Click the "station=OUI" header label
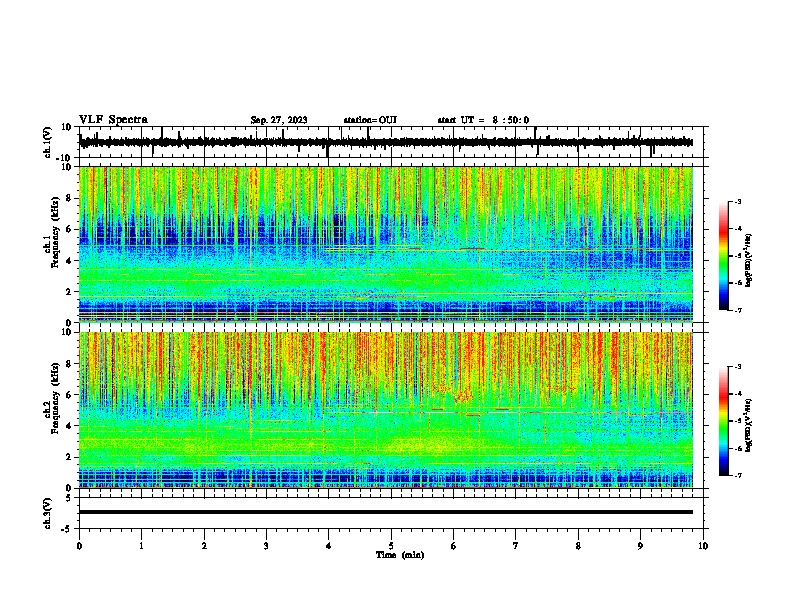The width and height of the screenshot is (792, 612). click(x=370, y=120)
